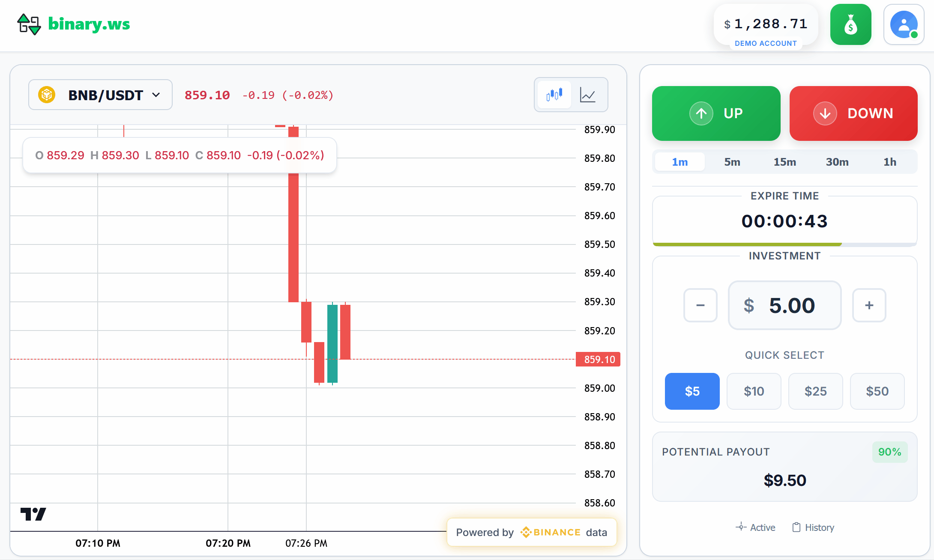Open the BNB/USDT pair selector
934x560 pixels.
coord(100,95)
